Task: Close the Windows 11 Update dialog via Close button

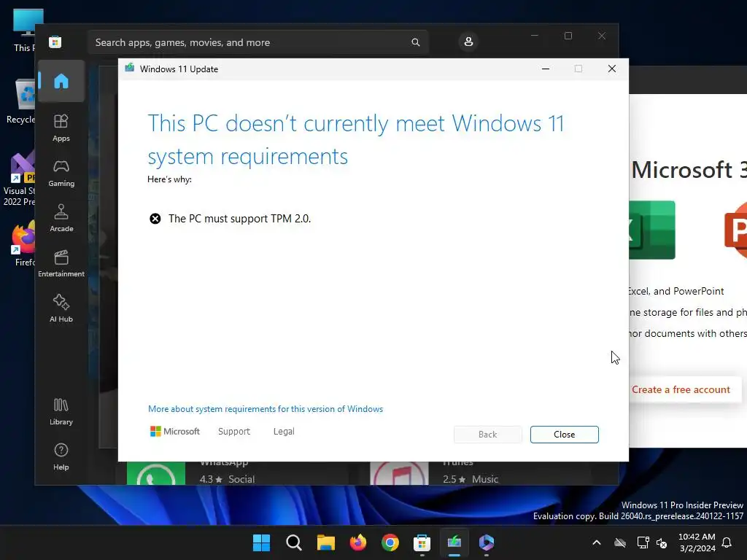Action: click(x=564, y=435)
